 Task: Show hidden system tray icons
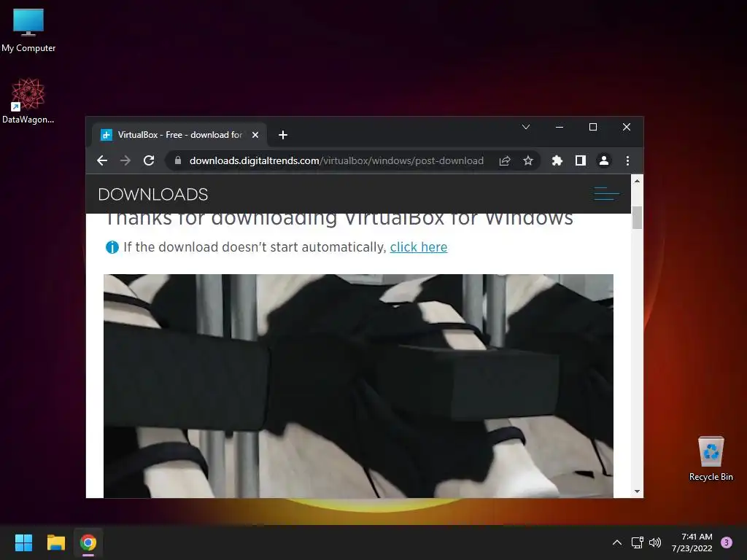[617, 542]
